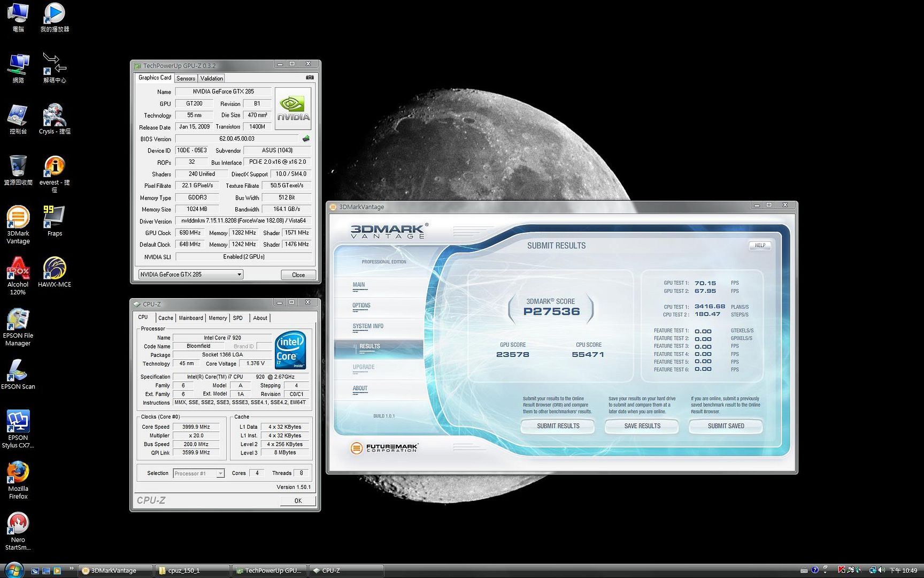924x578 pixels.
Task: Open the Nero StartSmart desktop icon
Action: [x=18, y=531]
